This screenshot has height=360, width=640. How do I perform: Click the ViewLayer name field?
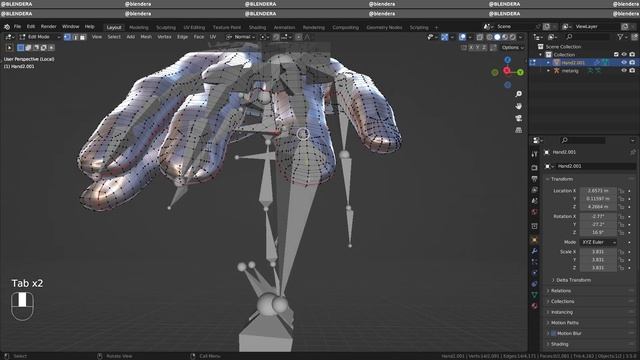pos(594,27)
